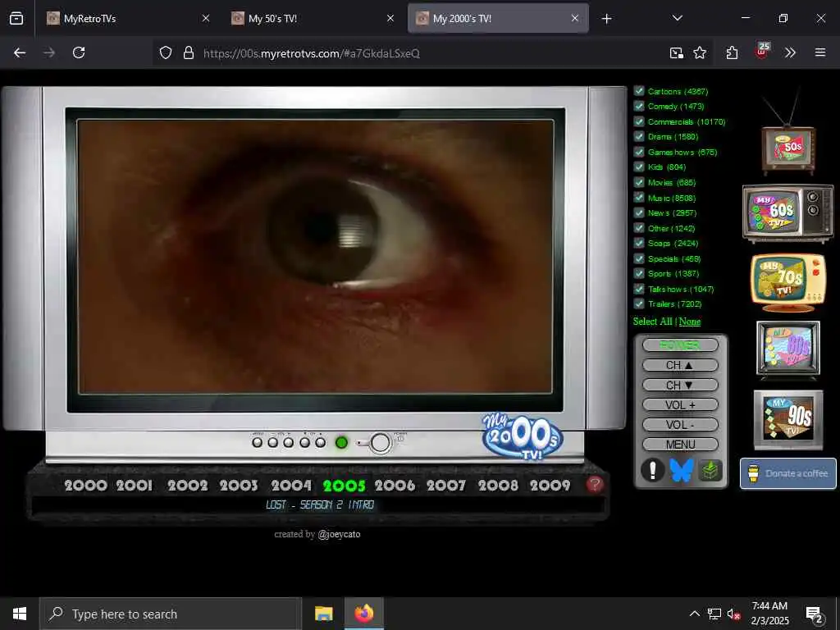Click the tracking protection shield icon
The width and height of the screenshot is (840, 630).
tap(166, 52)
